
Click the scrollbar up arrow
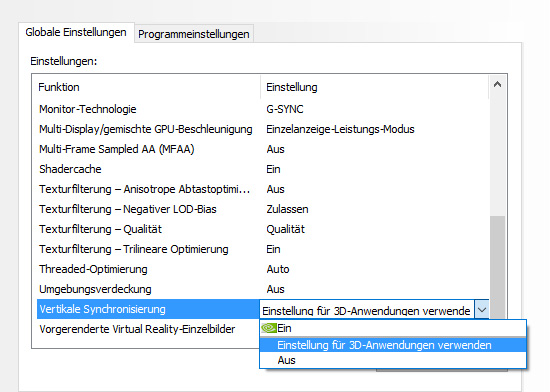(497, 85)
